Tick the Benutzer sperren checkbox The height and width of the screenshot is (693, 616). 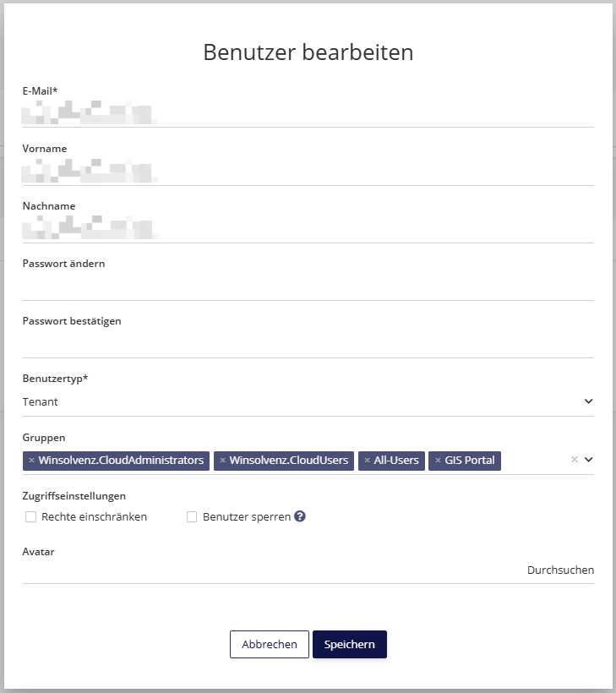[x=192, y=516]
